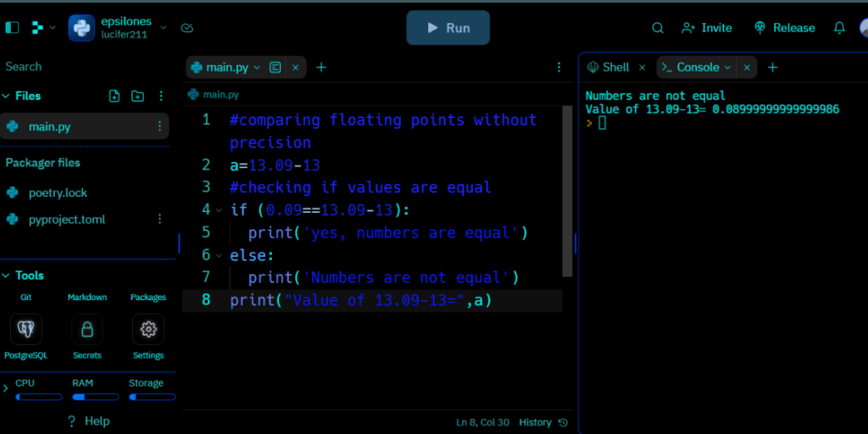This screenshot has width=868, height=434.
Task: Open the search magnifier icon
Action: tap(658, 28)
